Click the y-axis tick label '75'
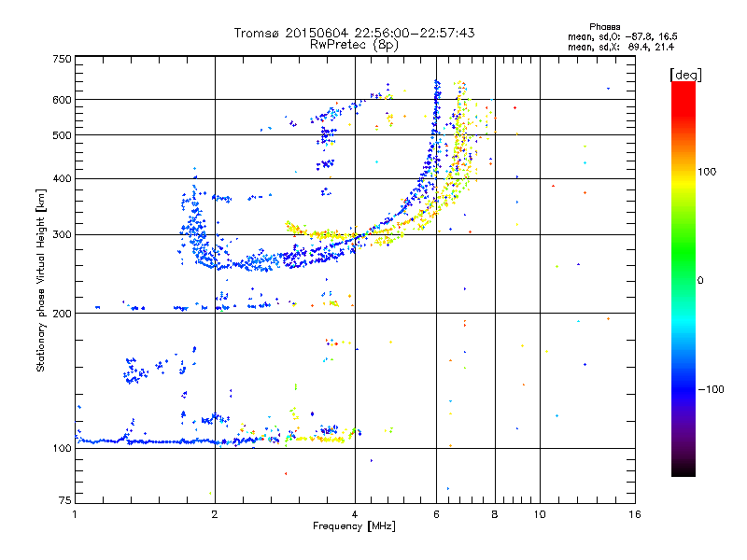 coord(65,500)
